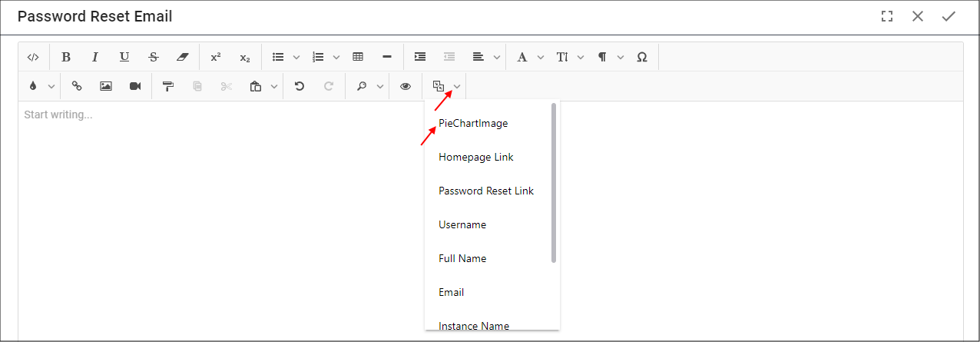The height and width of the screenshot is (342, 980).
Task: Expand the font family dropdown arrow
Action: pyautogui.click(x=541, y=58)
